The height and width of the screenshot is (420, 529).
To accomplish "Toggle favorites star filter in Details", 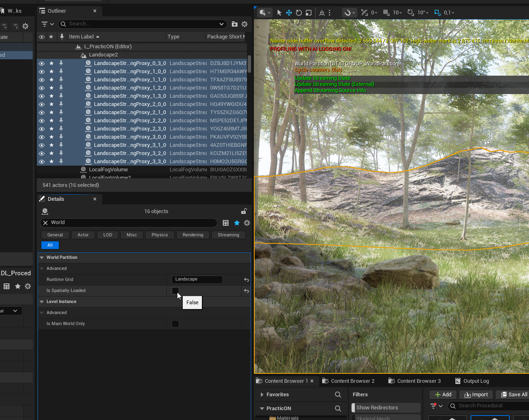I will point(237,223).
